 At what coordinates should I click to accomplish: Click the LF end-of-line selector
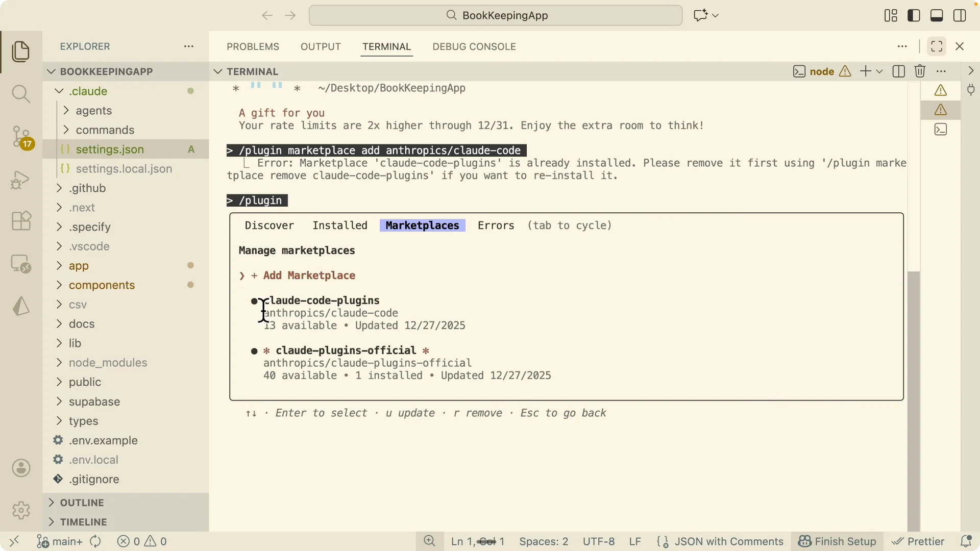pyautogui.click(x=635, y=541)
